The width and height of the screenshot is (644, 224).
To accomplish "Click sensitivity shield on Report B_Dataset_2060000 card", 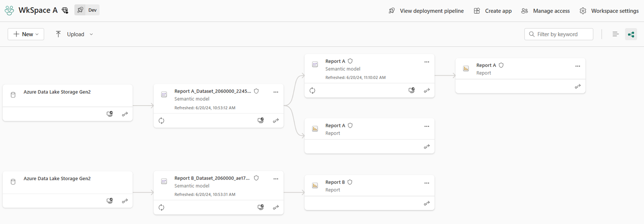I will click(x=256, y=178).
